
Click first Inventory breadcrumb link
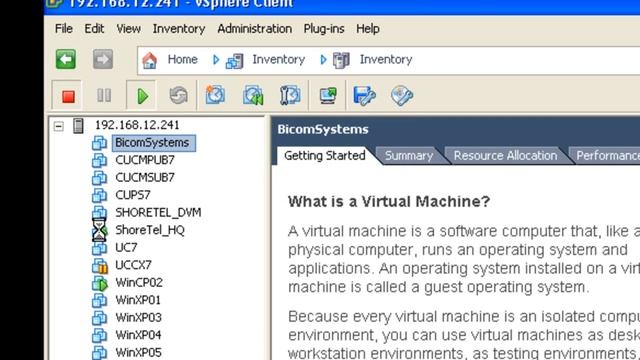[x=278, y=60]
